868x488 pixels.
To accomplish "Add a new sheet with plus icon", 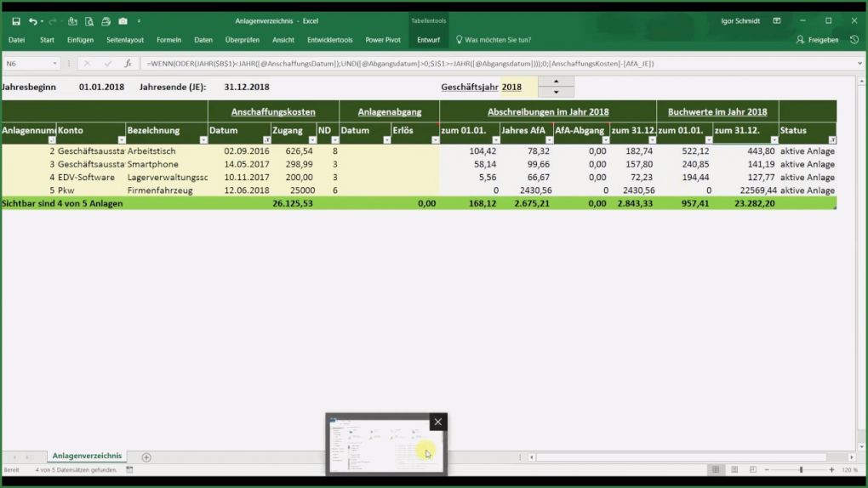I will pyautogui.click(x=146, y=457).
